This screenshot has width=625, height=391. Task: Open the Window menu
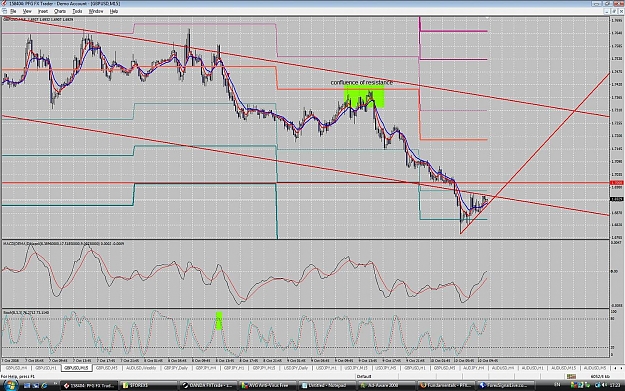[x=96, y=11]
